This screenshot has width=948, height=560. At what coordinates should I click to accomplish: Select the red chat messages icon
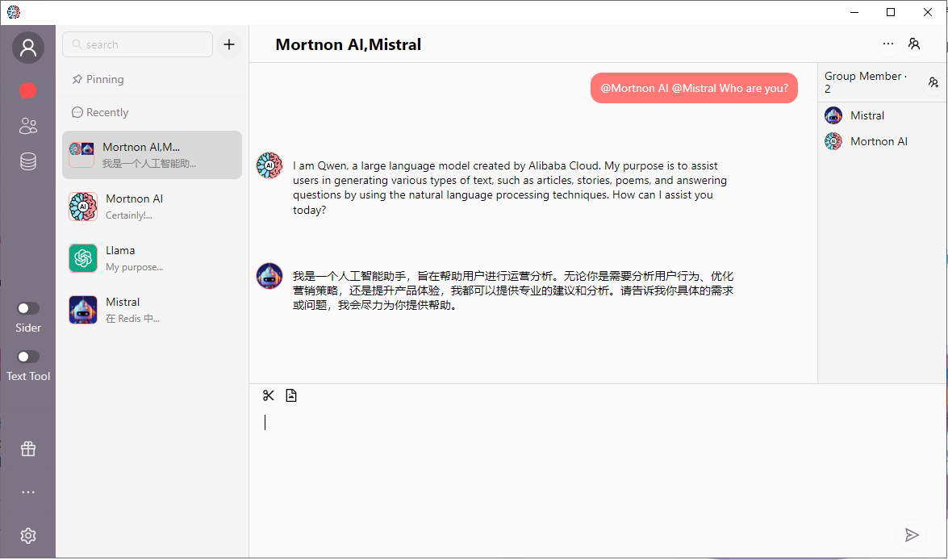[x=28, y=90]
